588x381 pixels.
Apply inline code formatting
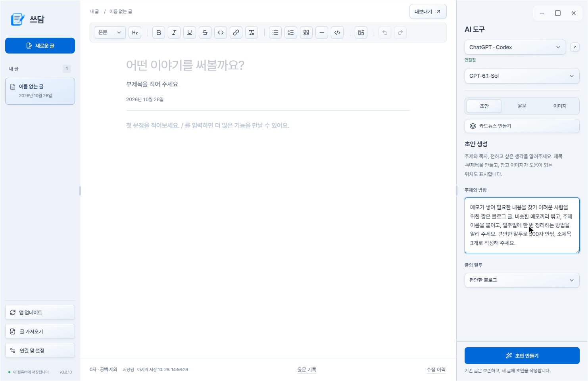[221, 33]
